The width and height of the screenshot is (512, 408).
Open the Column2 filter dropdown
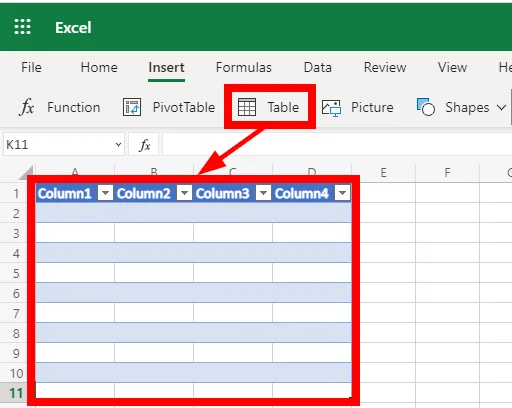[x=185, y=193]
